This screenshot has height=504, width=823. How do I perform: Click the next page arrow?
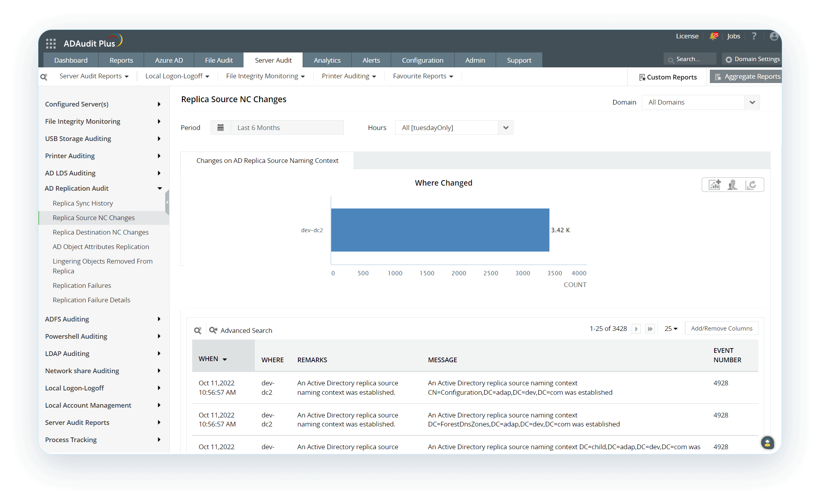636,329
